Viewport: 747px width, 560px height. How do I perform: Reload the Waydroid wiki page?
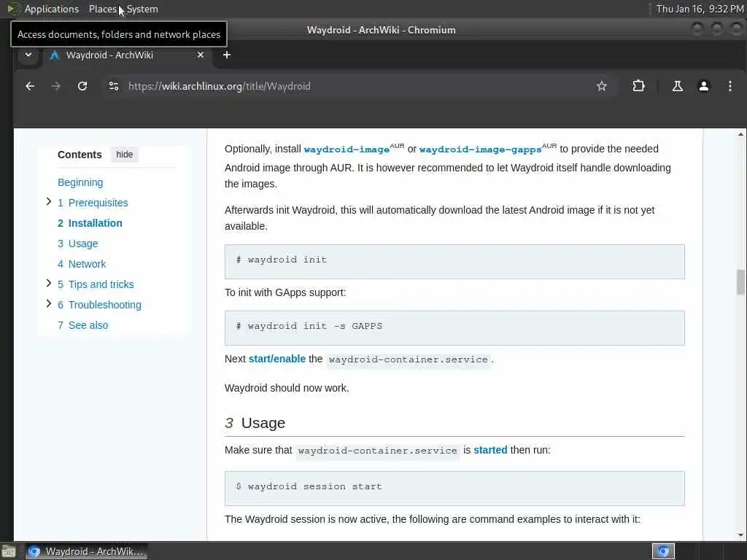click(82, 86)
